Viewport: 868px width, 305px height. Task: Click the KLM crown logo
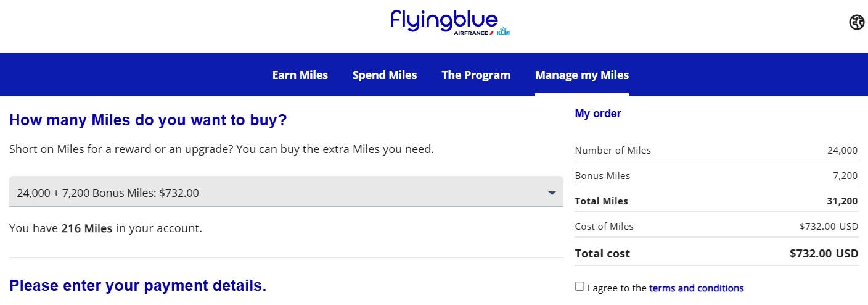click(503, 31)
